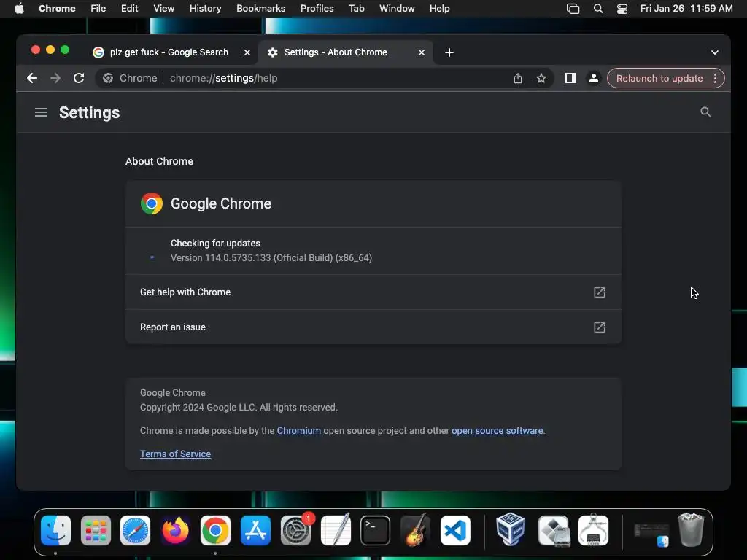Open TextEdit from the dock
Image resolution: width=747 pixels, height=560 pixels.
pyautogui.click(x=336, y=531)
